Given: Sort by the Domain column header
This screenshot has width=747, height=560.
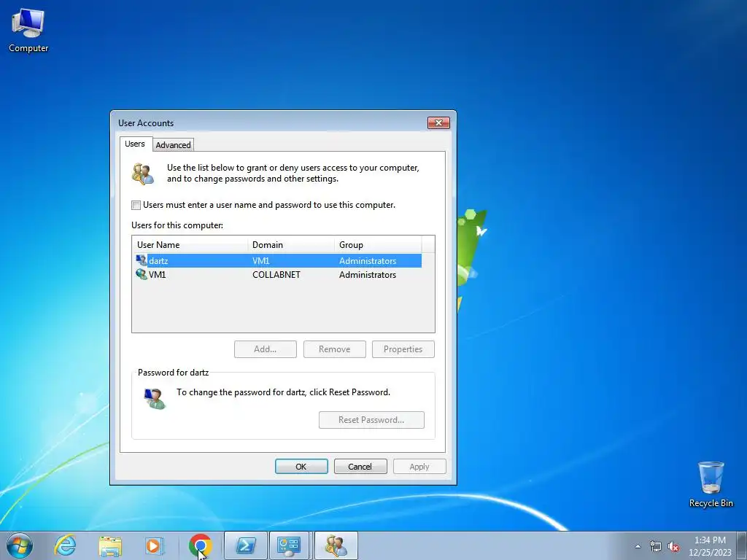Looking at the screenshot, I should pos(291,245).
